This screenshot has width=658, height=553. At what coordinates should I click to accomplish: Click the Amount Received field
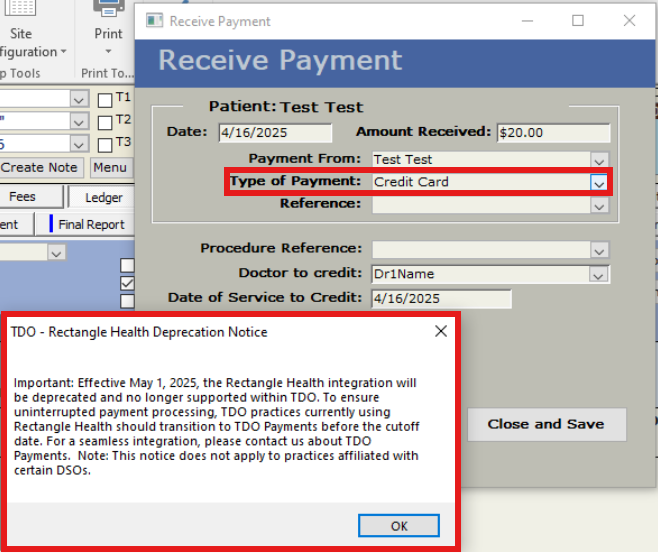553,133
